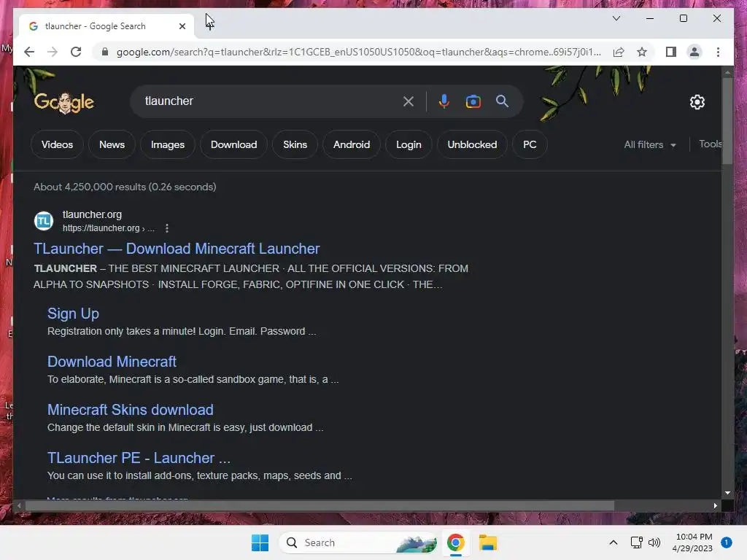Viewport: 747px width, 560px height.
Task: Filter results by News
Action: click(x=112, y=145)
